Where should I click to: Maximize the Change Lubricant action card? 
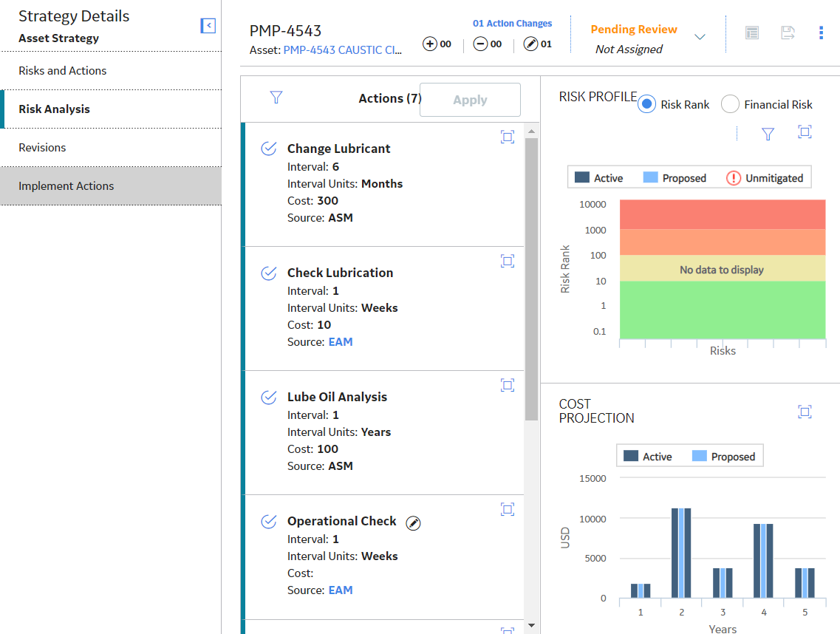[x=508, y=137]
